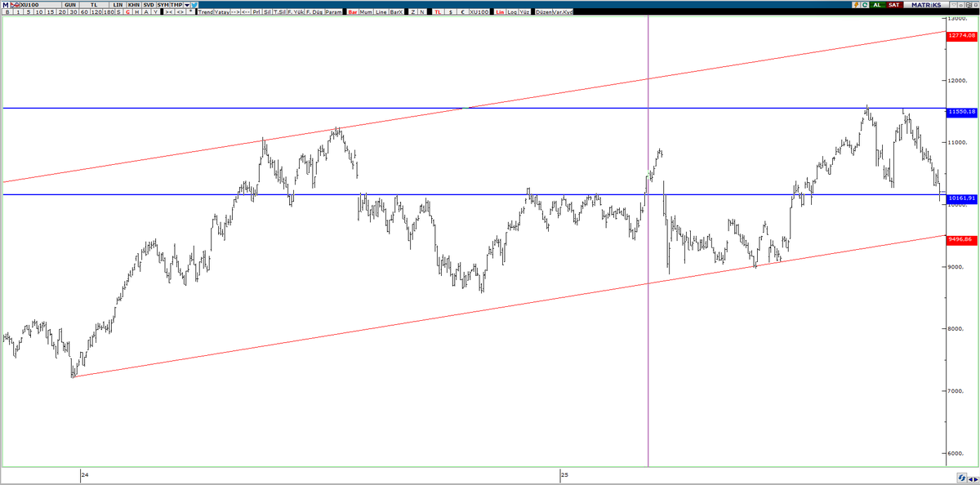
Task: Open the Param settings button
Action: [333, 12]
